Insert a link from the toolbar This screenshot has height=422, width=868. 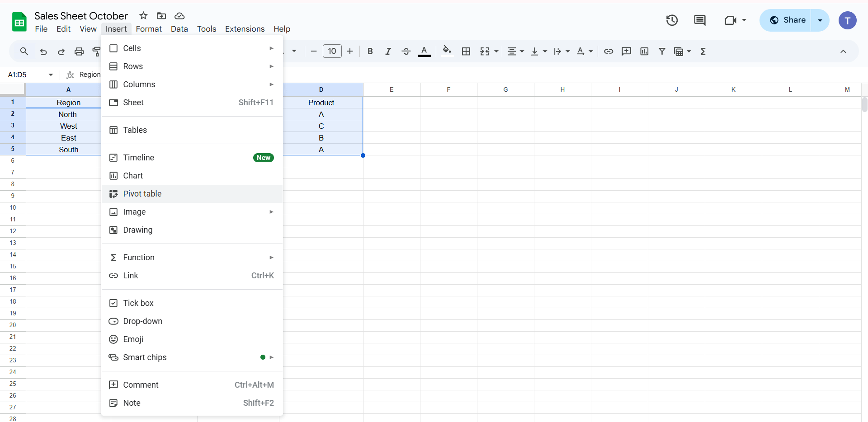[609, 51]
